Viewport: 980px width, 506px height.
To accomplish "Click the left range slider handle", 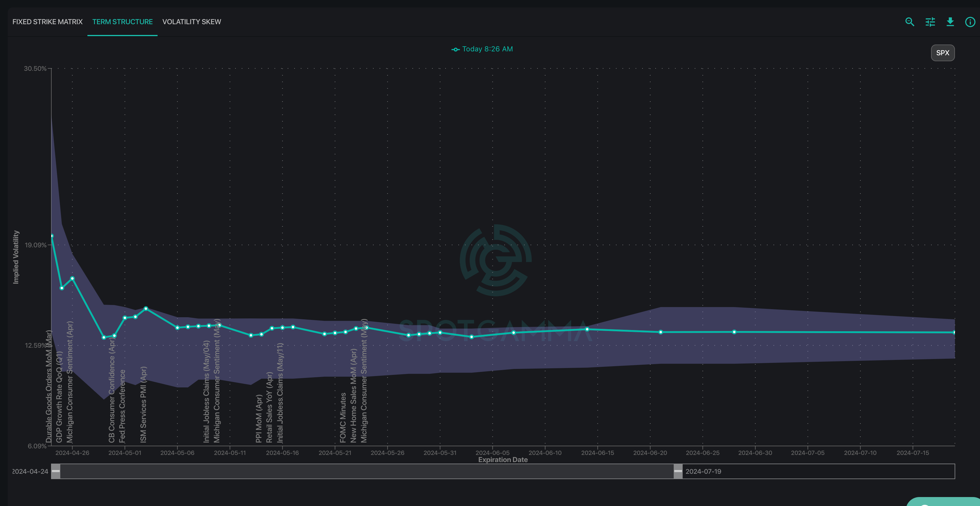I will click(56, 471).
